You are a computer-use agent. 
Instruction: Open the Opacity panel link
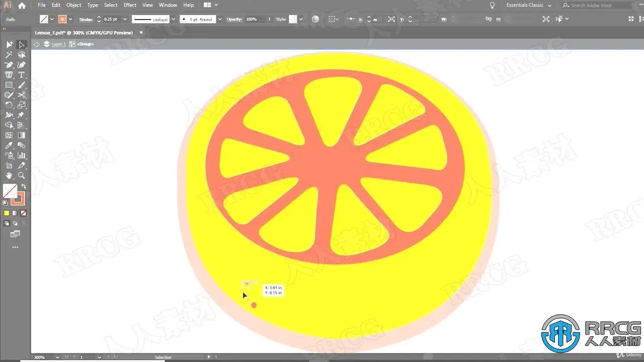point(234,19)
